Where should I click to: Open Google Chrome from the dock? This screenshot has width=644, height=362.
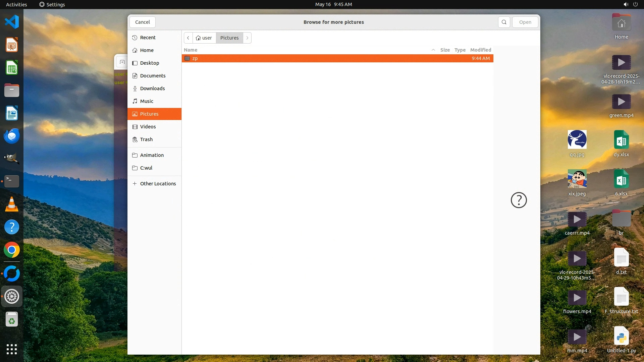tap(12, 250)
